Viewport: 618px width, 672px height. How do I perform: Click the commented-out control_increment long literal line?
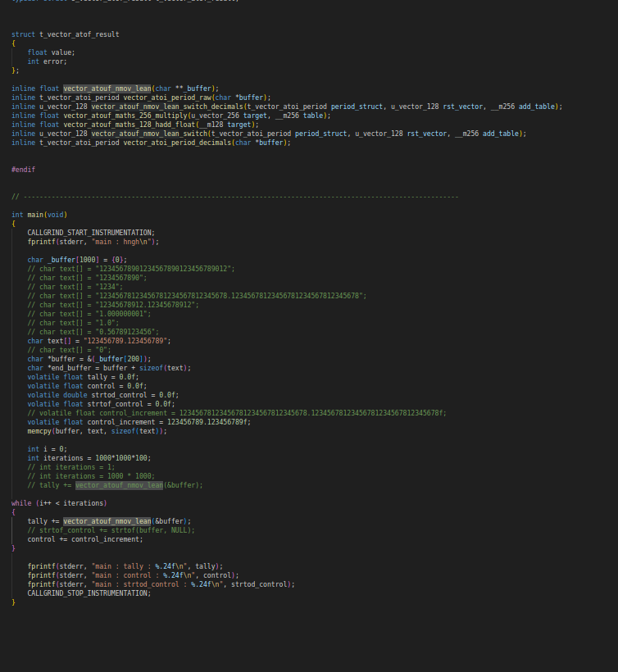point(237,413)
